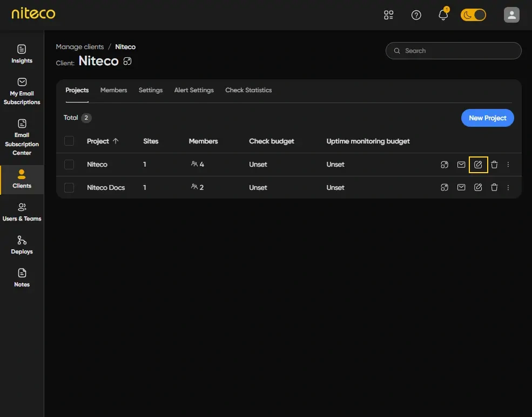
Task: Click delete trash icon in Niteco Docs row
Action: click(494, 187)
